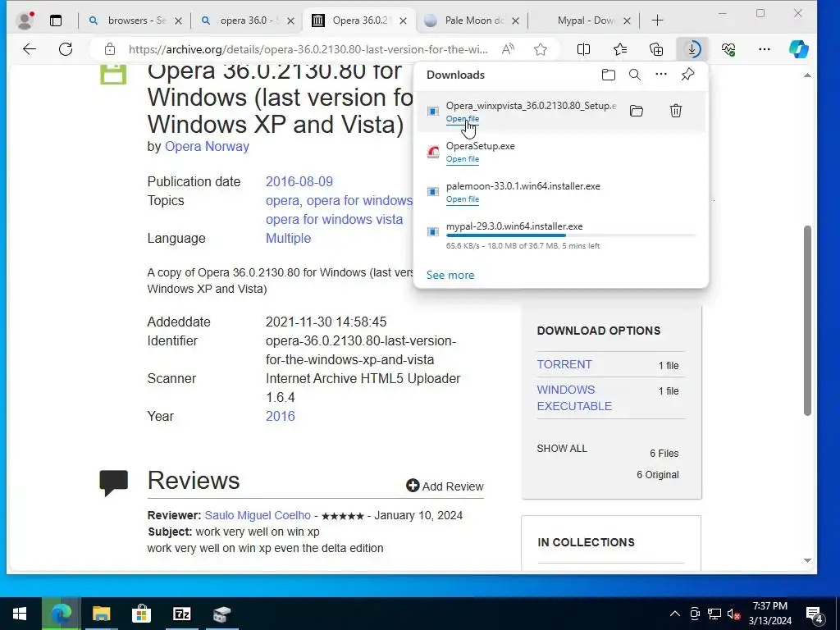Toggle the Downloads toolbar button
Viewport: 840px width, 630px height.
tap(692, 49)
